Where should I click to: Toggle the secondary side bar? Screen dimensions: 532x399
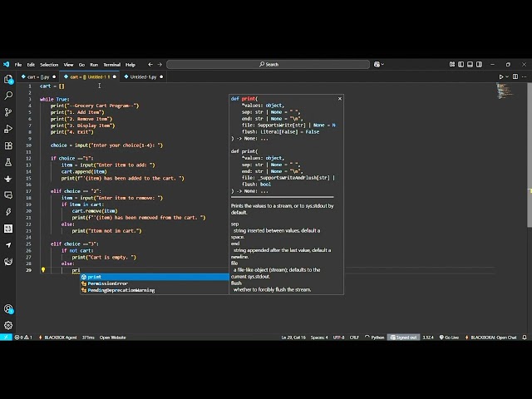479,64
